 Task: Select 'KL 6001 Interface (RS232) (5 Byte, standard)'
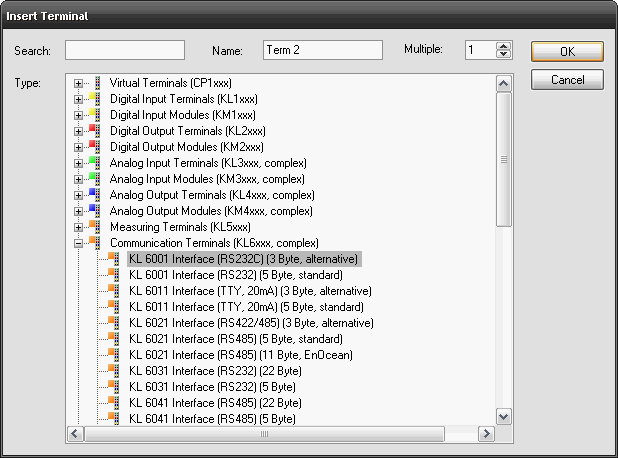[x=236, y=275]
